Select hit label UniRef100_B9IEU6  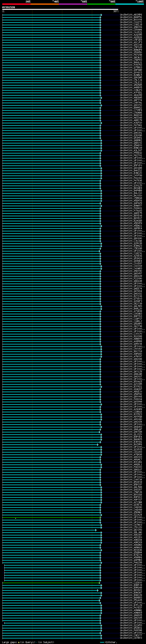click(x=131, y=550)
